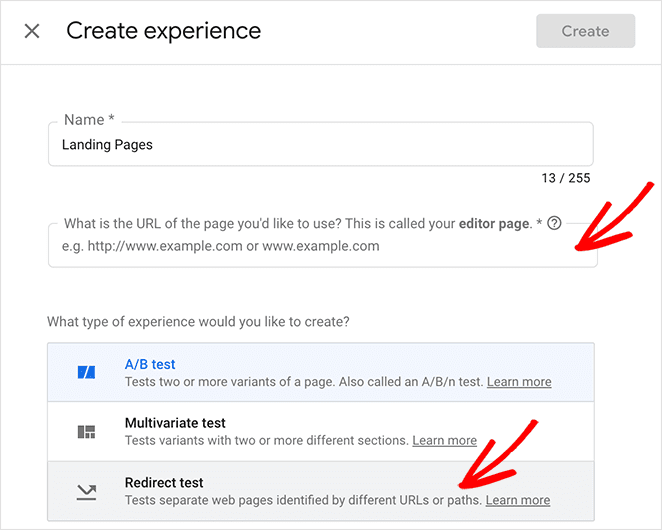
Task: Click the Create experience heading
Action: coord(164,31)
